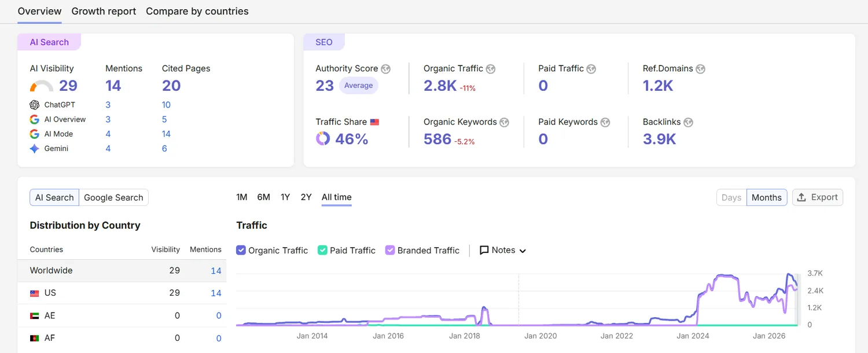Open the Overview tab
Viewport: 868px width, 353px height.
point(39,11)
